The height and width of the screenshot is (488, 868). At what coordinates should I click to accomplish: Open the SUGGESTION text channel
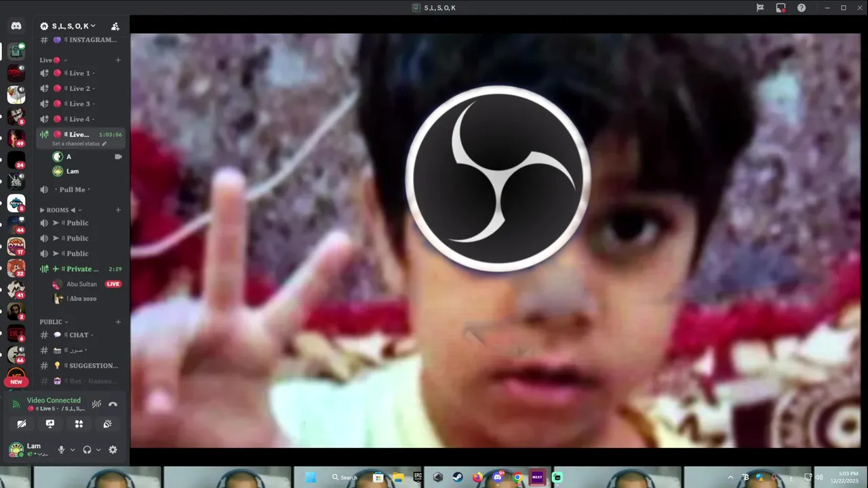click(x=81, y=366)
